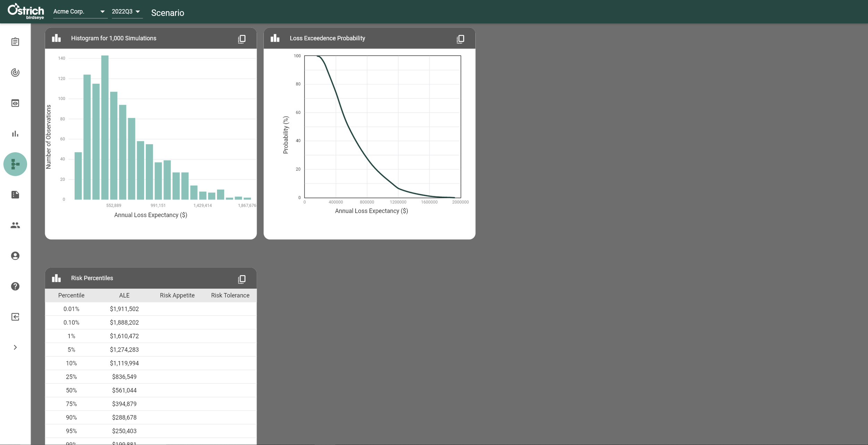Click the eye preview icon in sidebar
Screen dimensions: 868x445
(15, 103)
